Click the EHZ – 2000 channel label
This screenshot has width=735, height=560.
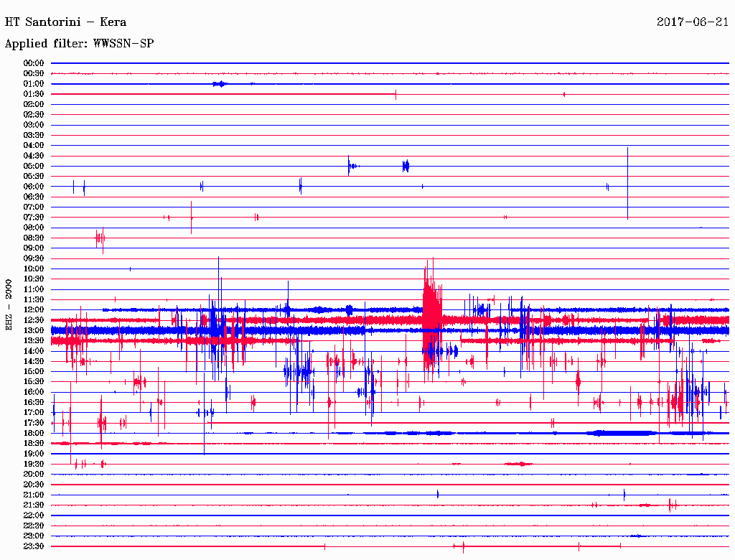[9, 305]
